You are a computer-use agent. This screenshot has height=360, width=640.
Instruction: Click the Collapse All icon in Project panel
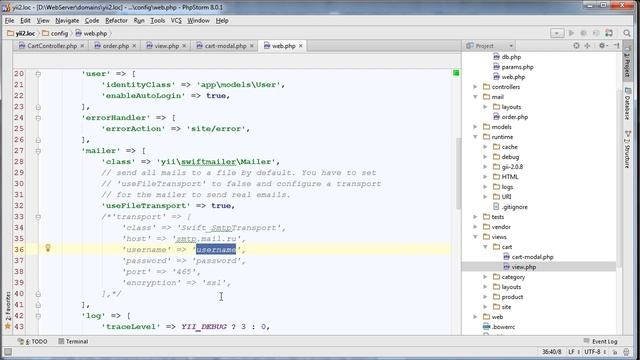click(587, 46)
